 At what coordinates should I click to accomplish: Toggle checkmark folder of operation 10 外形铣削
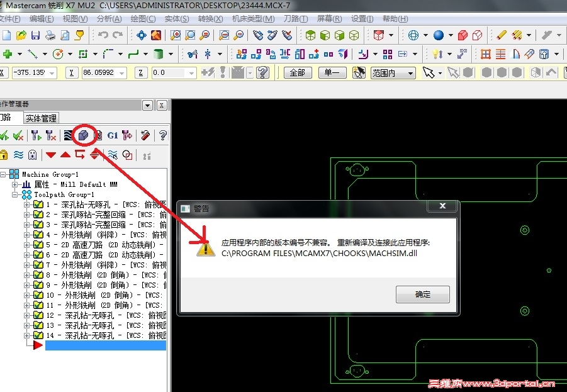(x=38, y=295)
